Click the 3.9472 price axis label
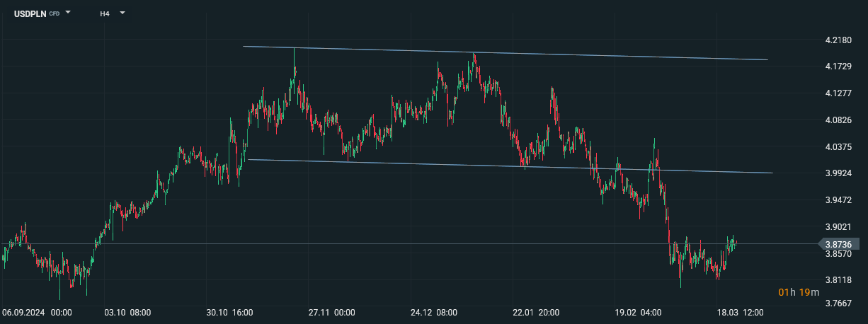The height and width of the screenshot is (324, 868). point(838,200)
